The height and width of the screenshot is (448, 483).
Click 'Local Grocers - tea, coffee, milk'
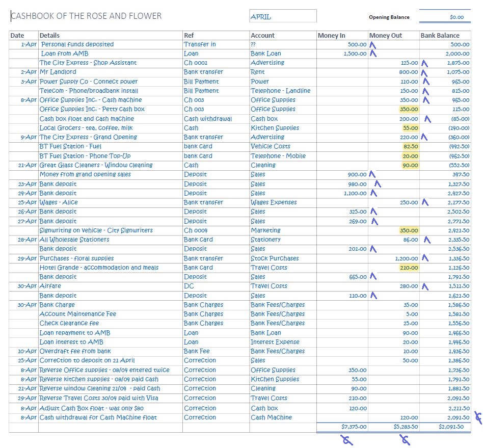pyautogui.click(x=86, y=128)
